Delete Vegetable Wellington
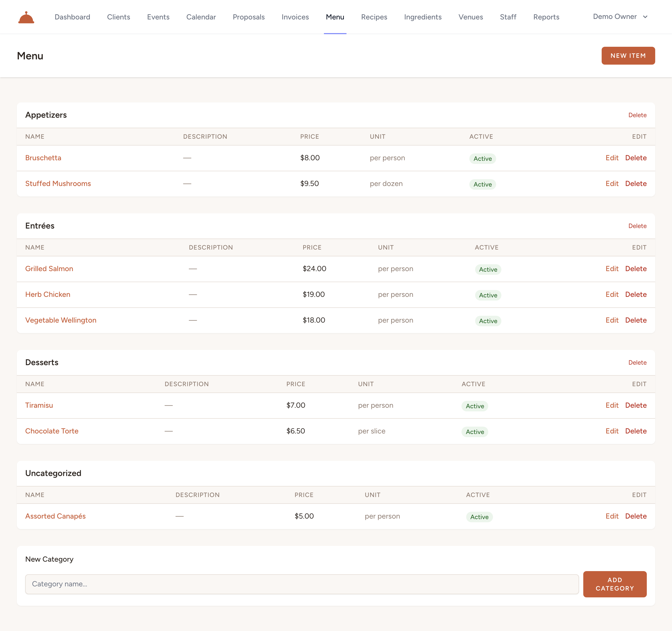The image size is (672, 631). coord(636,320)
